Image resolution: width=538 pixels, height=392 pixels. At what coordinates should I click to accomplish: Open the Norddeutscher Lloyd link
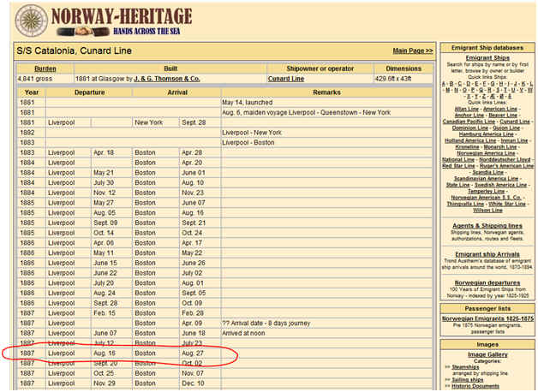[x=505, y=159]
